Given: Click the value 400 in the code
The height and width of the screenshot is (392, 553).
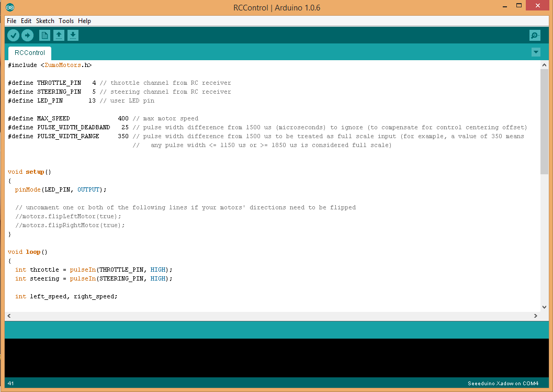Looking at the screenshot, I should pos(123,119).
